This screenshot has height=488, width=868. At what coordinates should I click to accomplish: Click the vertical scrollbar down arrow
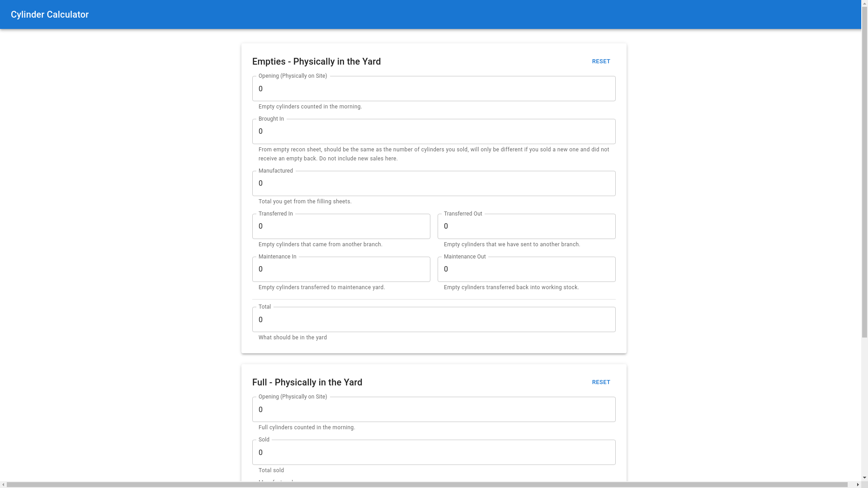pos(864,478)
